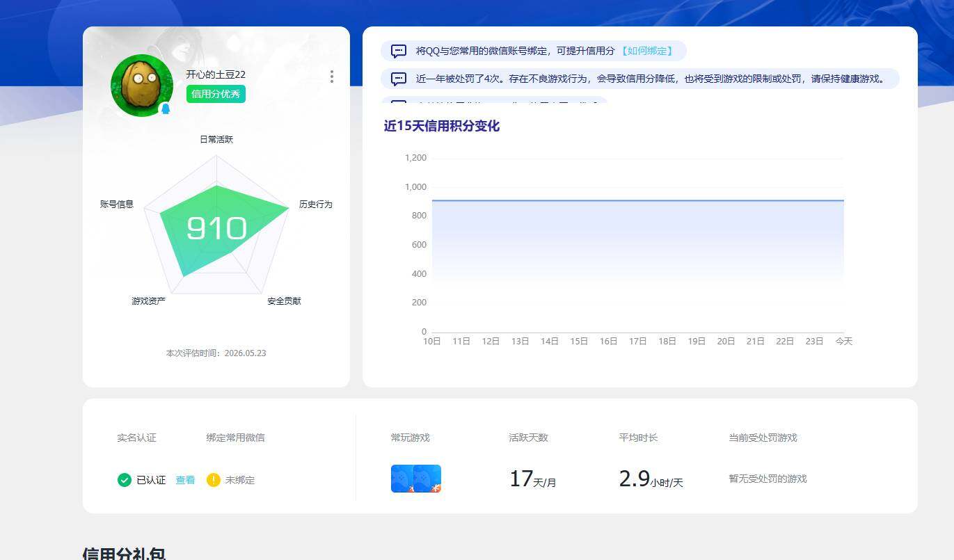Click the 平均时长 heading
This screenshot has height=560, width=954.
point(639,438)
